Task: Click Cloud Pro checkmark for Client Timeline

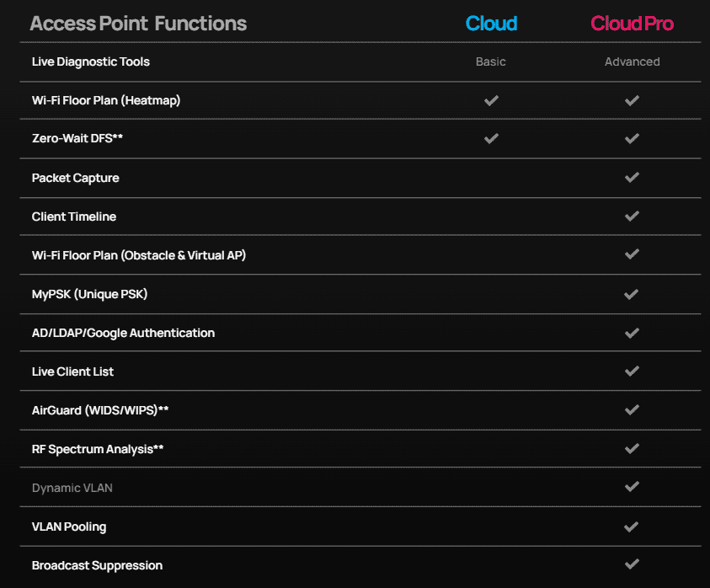Action: 632,216
